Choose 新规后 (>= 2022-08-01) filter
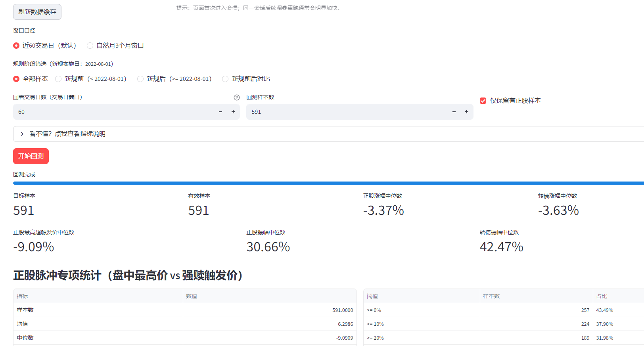 tap(140, 79)
